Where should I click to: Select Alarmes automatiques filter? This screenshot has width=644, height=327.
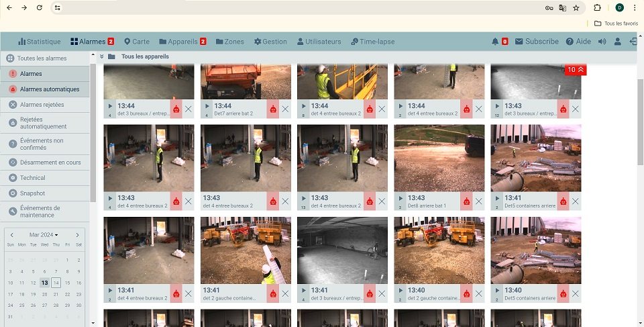(45, 89)
